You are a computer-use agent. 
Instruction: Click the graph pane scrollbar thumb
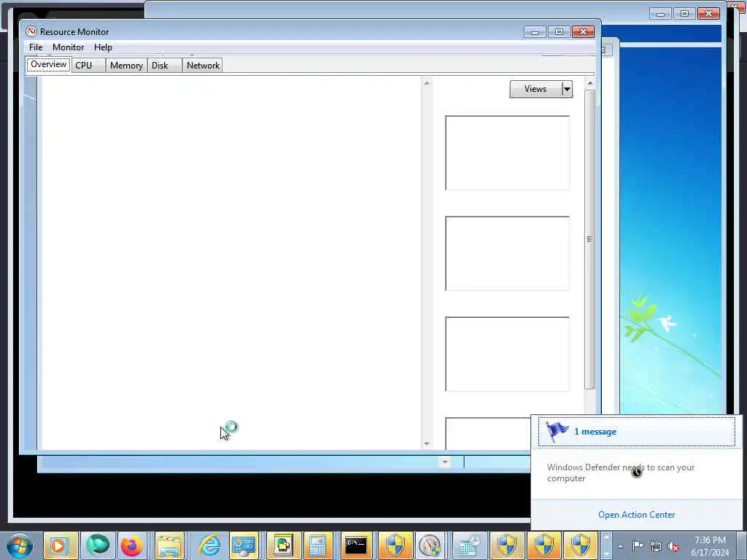[589, 239]
